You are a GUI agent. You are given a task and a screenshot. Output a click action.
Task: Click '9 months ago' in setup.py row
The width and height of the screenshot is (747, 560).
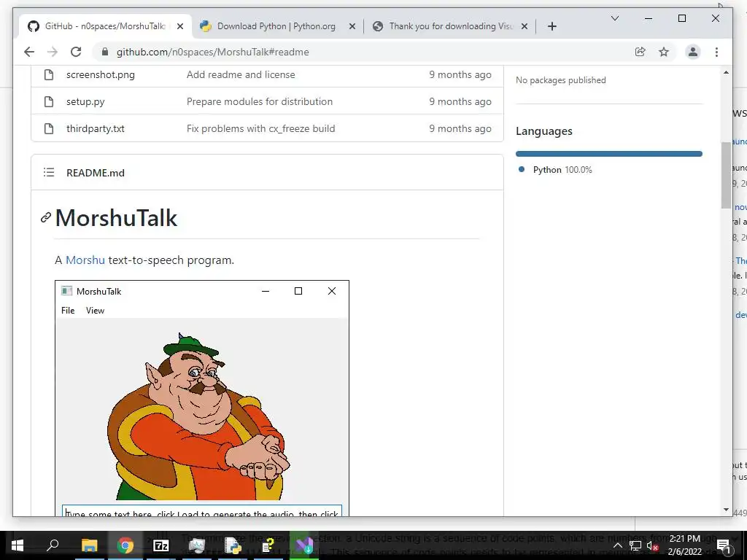460,101
